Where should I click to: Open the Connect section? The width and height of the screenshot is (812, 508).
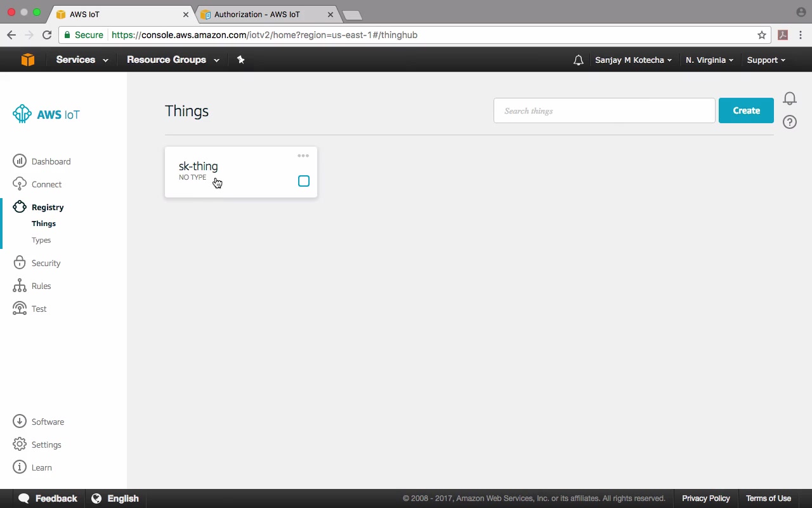click(x=46, y=184)
